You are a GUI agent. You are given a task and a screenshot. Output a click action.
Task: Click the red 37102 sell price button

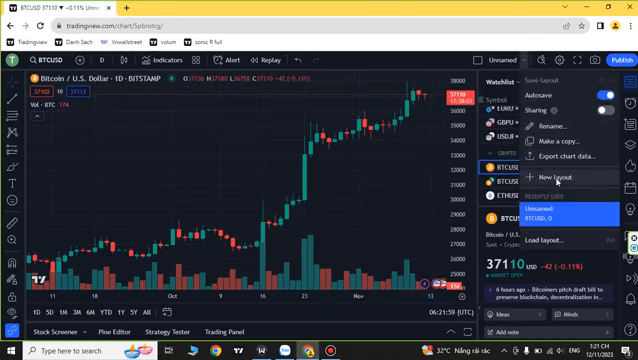[x=42, y=92]
